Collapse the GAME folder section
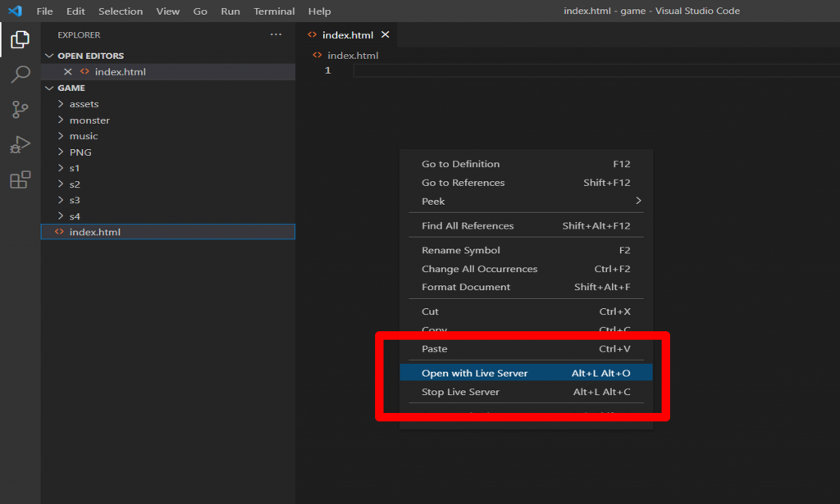 [x=49, y=88]
